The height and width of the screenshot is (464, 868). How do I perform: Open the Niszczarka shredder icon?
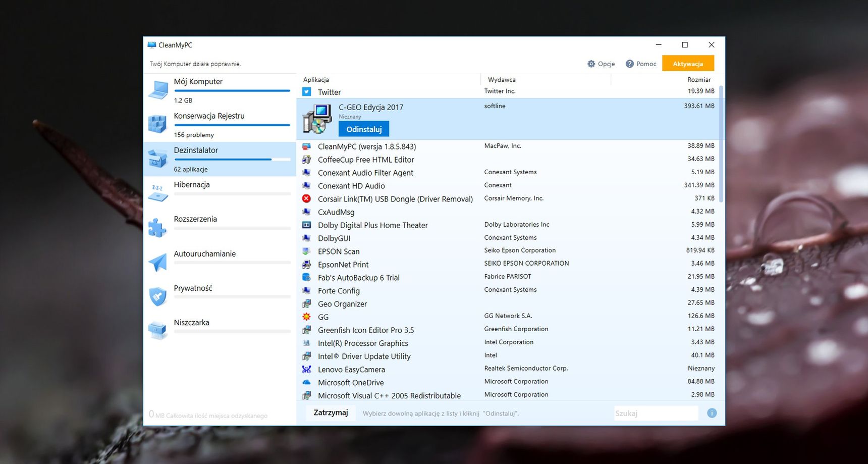(157, 331)
